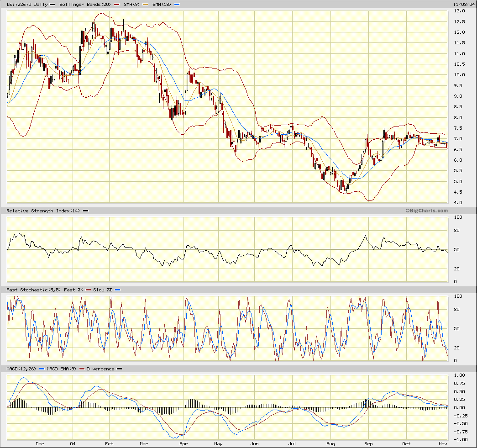477x448 pixels.
Task: Click the Feb marker on time axis
Action: (x=109, y=443)
